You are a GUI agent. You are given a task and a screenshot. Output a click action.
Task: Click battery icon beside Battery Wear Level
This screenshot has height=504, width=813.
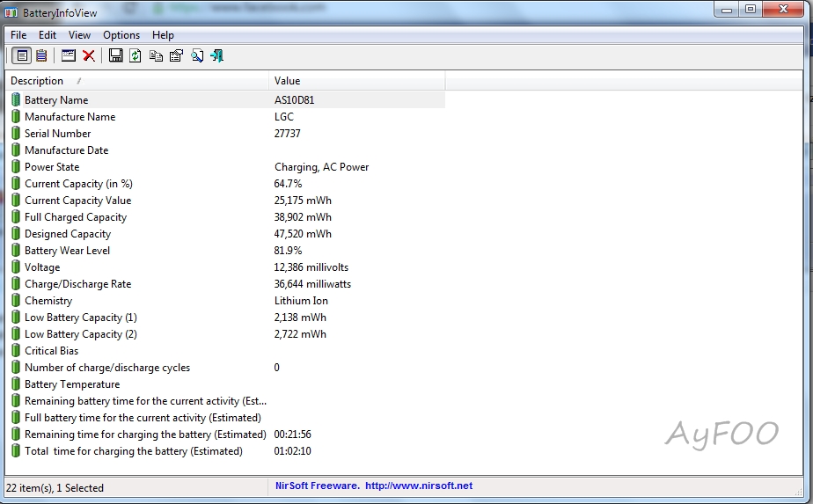(16, 250)
